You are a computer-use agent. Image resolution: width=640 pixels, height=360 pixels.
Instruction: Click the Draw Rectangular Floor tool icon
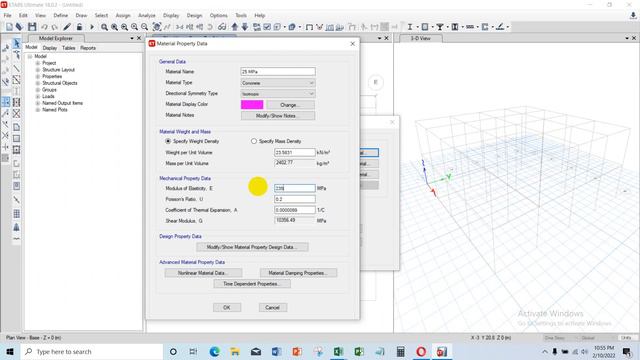point(16,138)
